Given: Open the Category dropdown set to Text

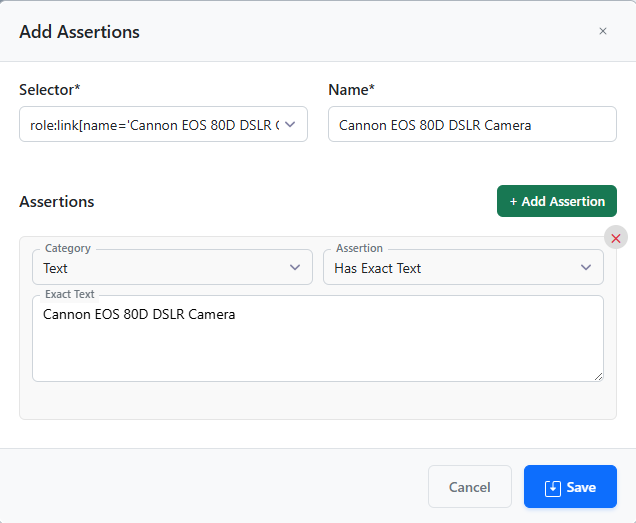Looking at the screenshot, I should pos(172,268).
